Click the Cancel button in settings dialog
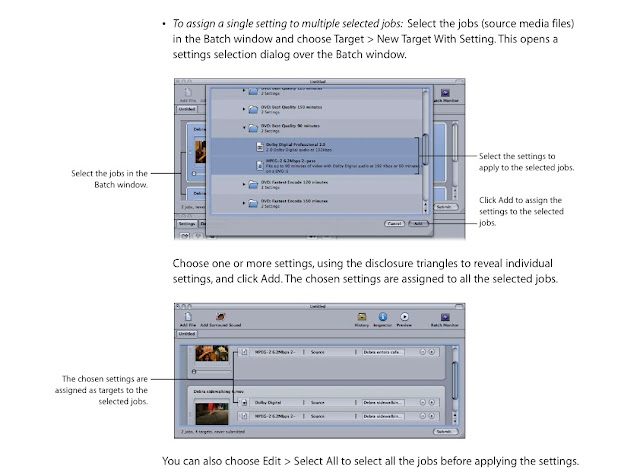The height and width of the screenshot is (469, 640). [394, 224]
